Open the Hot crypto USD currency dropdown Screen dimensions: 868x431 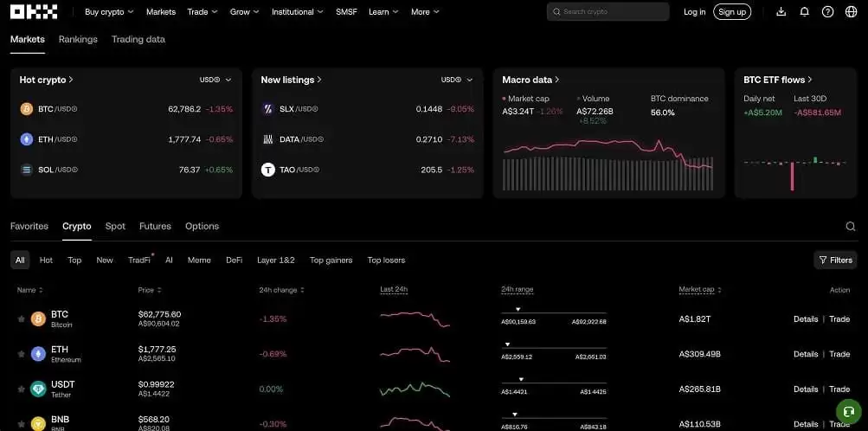[x=215, y=80]
